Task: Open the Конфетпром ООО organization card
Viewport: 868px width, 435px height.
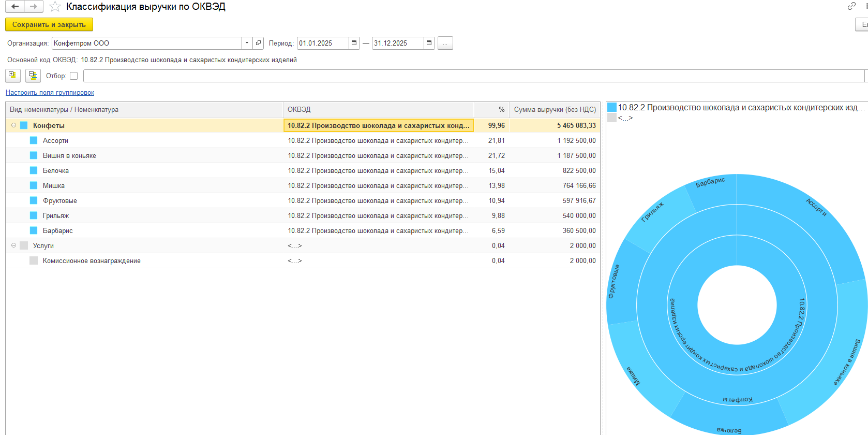Action: coord(259,43)
